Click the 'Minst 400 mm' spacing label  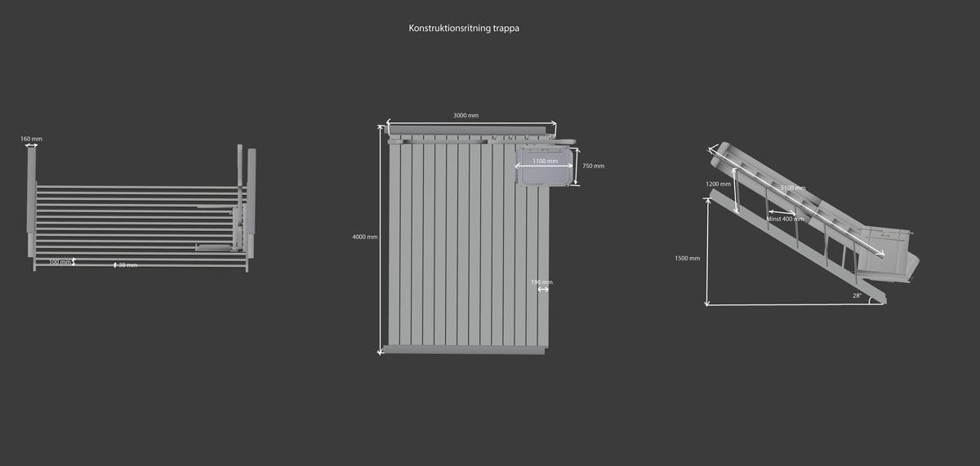pyautogui.click(x=785, y=219)
